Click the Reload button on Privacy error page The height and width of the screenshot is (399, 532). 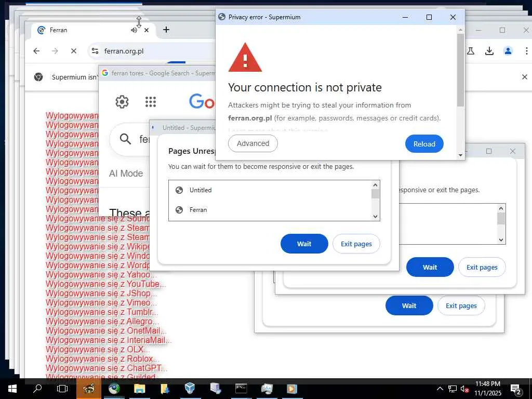pos(424,144)
